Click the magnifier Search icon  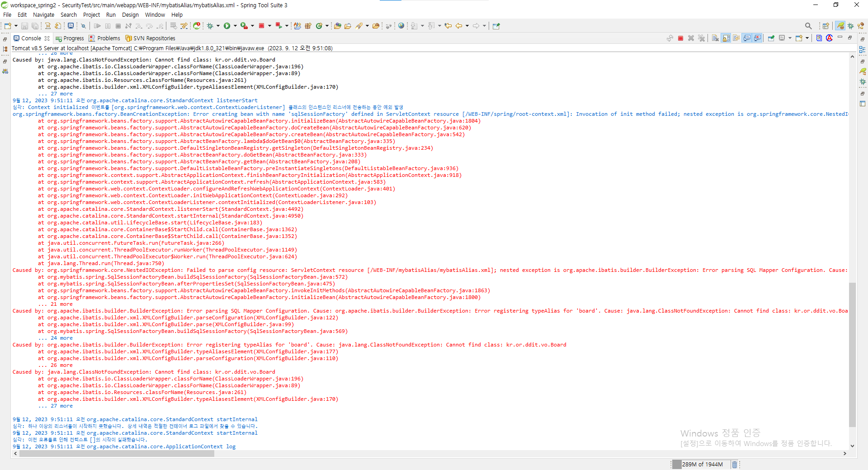808,26
